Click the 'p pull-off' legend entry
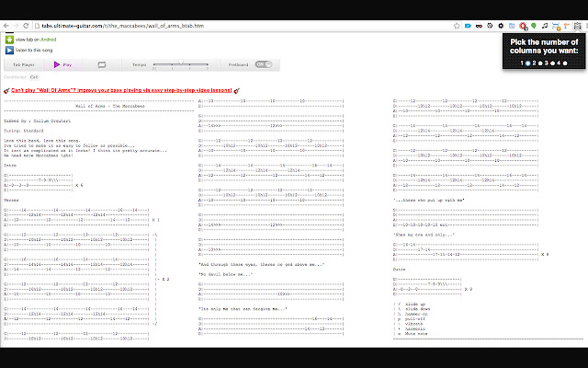The width and height of the screenshot is (588, 368). [x=411, y=319]
